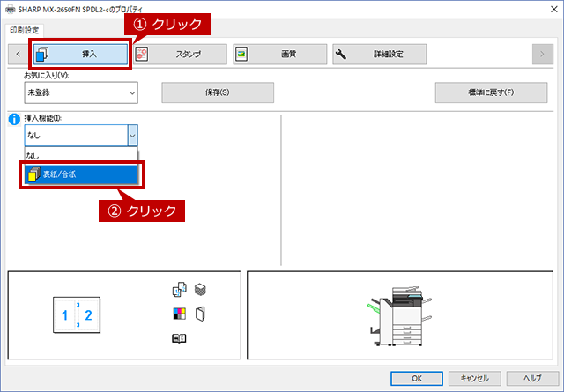The image size is (564, 392).
Task: Click the printer icon in title bar
Action: [x=11, y=10]
